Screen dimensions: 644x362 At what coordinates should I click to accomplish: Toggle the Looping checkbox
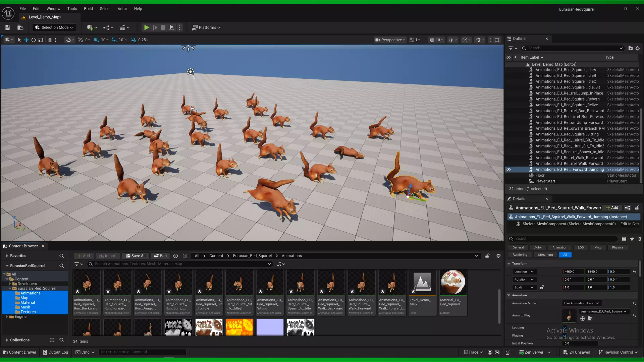coord(565,328)
